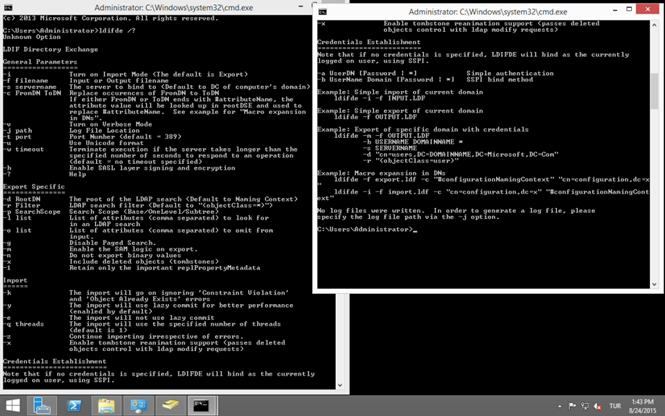Open the Action Center flag icon
665x416 pixels.
[x=572, y=406]
